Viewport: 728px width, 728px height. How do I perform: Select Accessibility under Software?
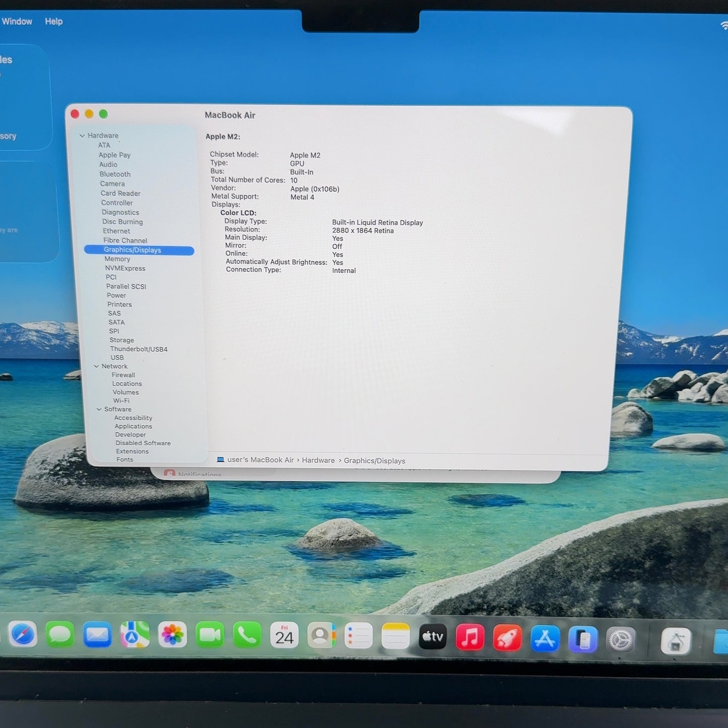134,418
